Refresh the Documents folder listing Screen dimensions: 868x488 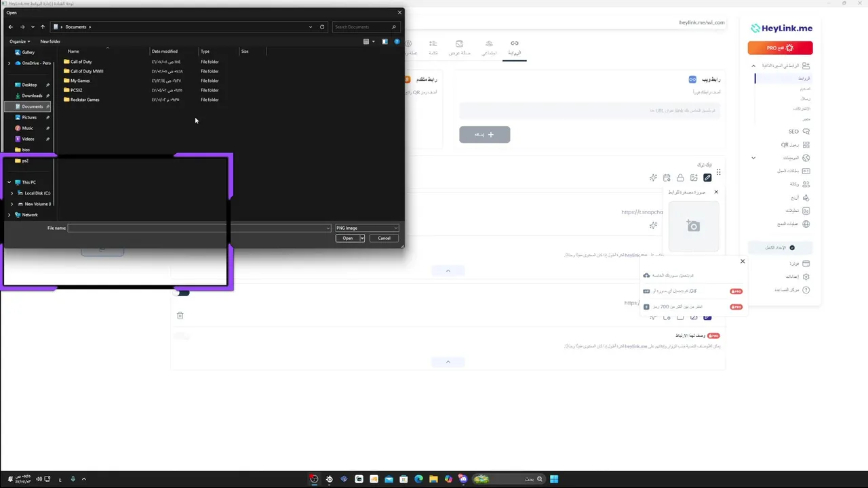[322, 27]
